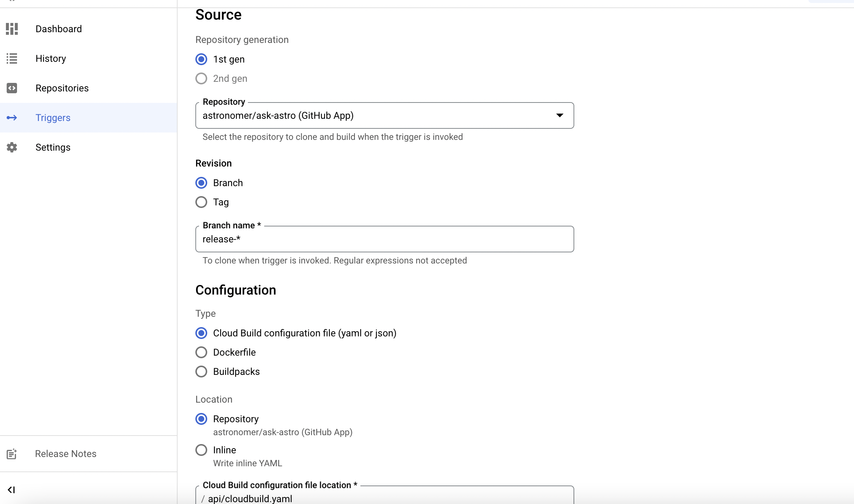Viewport: 854px width, 504px height.
Task: Click the Release Notes icon in sidebar
Action: click(x=12, y=453)
